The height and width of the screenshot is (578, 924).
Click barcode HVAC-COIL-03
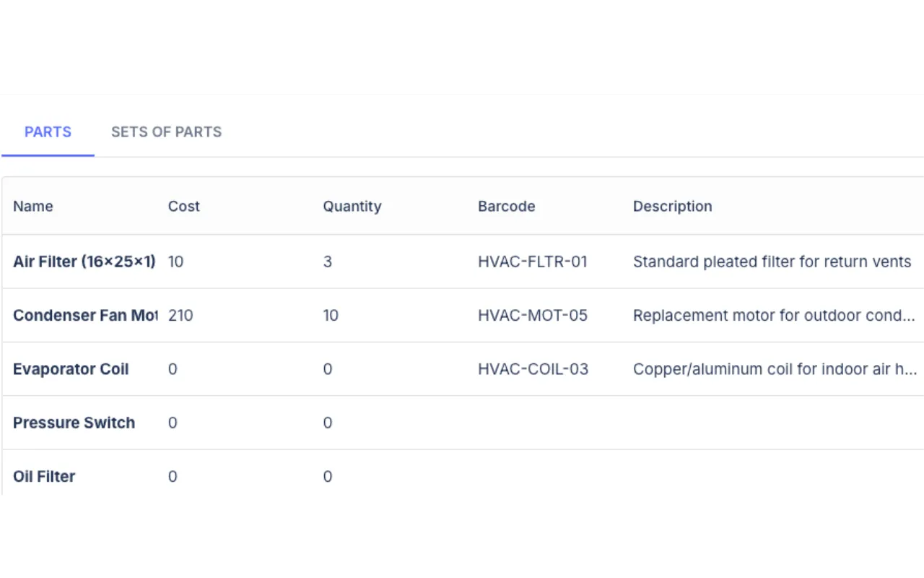(x=533, y=369)
